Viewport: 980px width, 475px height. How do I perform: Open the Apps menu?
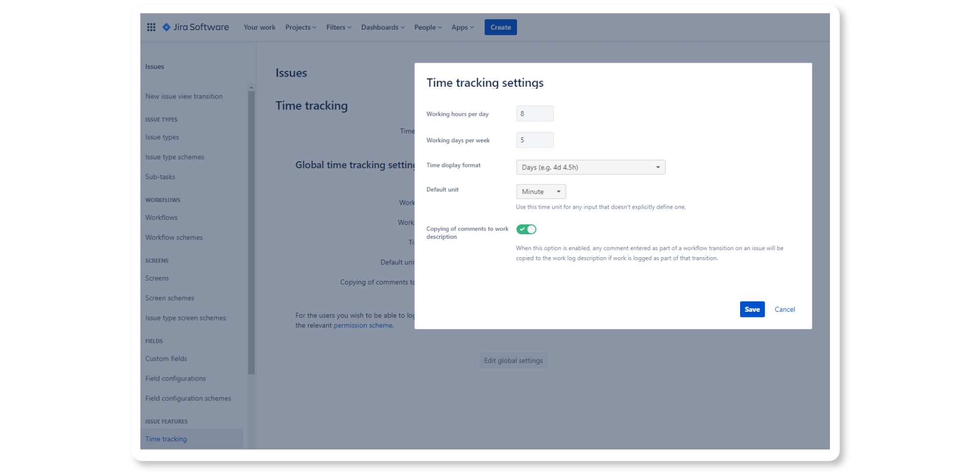pyautogui.click(x=462, y=28)
